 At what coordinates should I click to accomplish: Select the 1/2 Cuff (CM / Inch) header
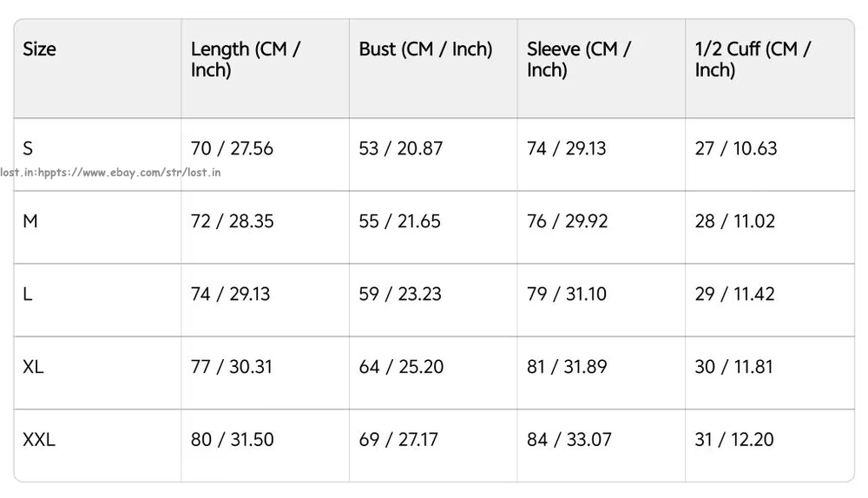(x=753, y=59)
